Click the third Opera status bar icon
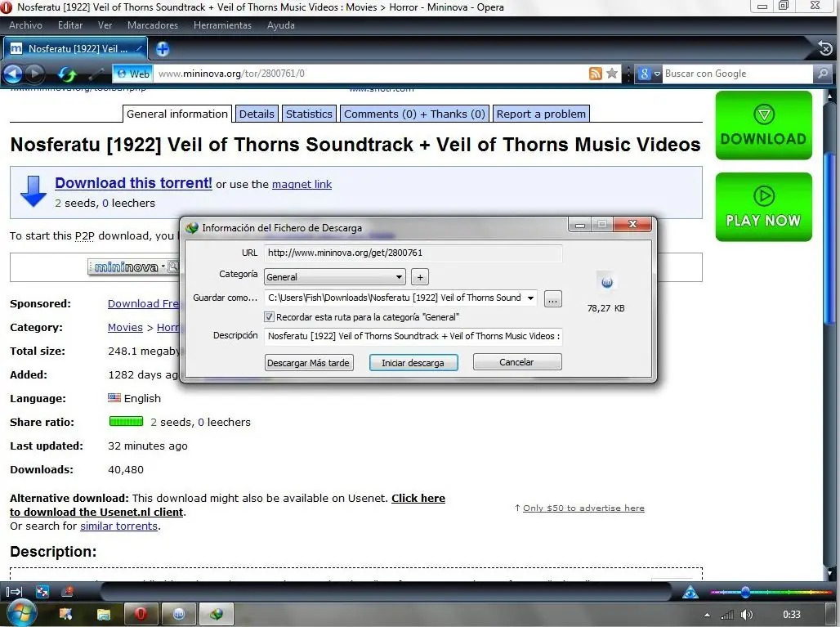Screen dimensions: 840x627 68,592
